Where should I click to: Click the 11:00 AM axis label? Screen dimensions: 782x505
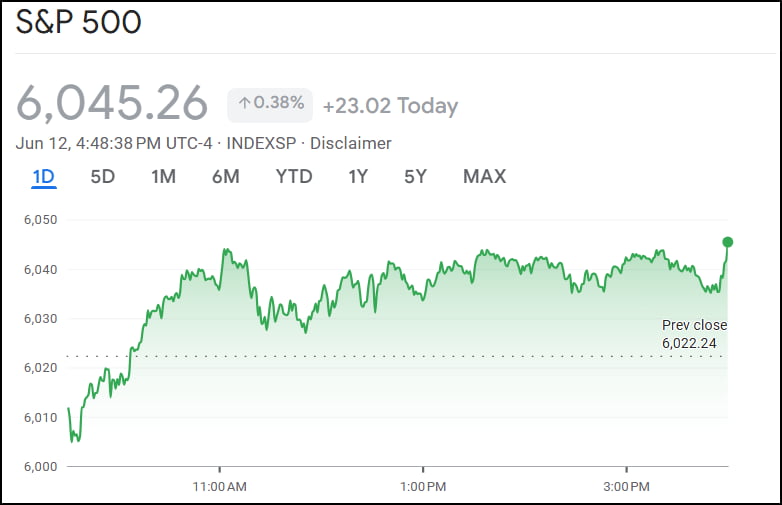(x=219, y=487)
